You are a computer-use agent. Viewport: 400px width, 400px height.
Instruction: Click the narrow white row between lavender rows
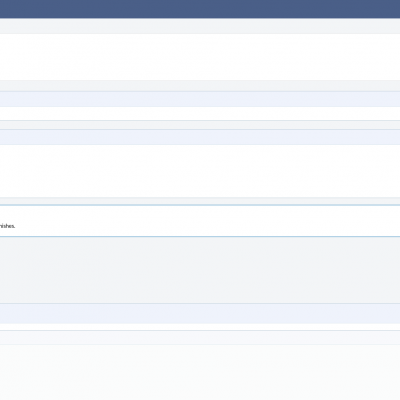coord(200,114)
